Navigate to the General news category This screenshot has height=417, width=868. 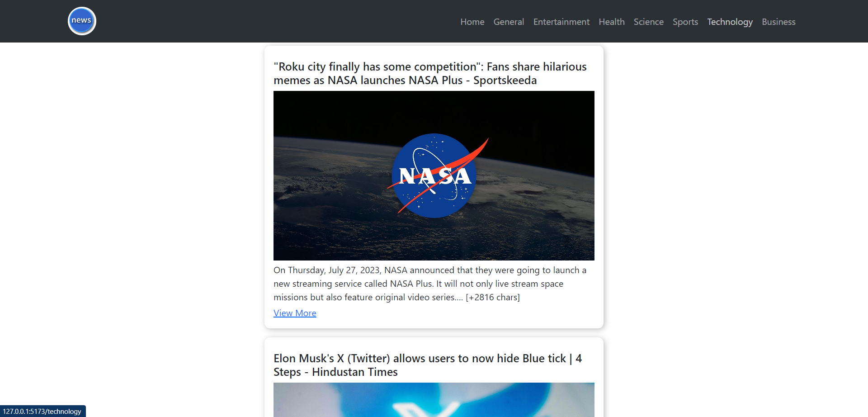[508, 21]
